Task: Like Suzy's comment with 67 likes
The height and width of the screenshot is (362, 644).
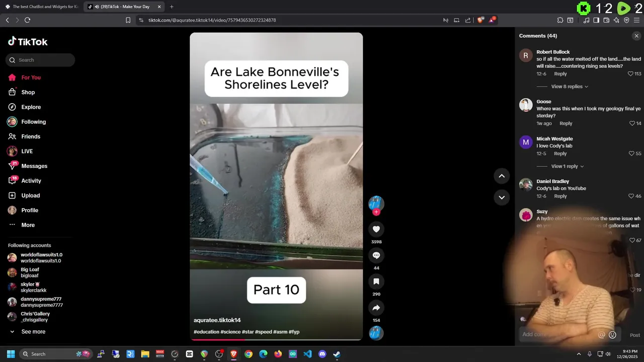Action: coord(632,241)
